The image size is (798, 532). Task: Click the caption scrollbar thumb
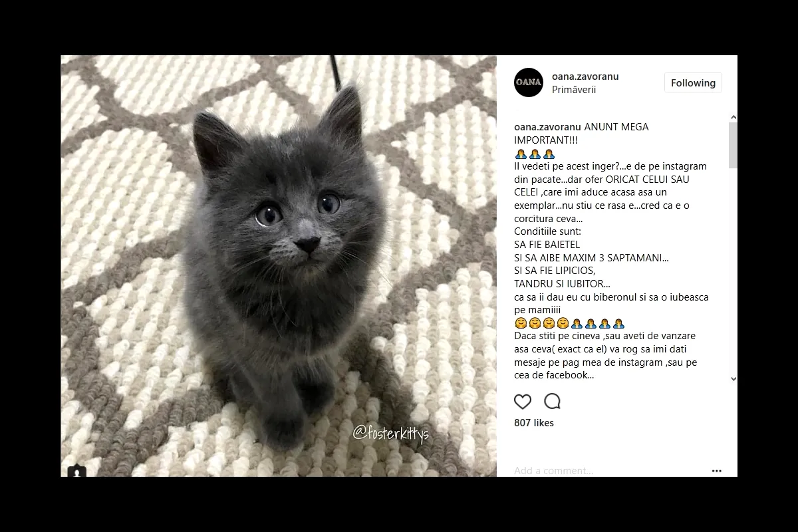click(x=733, y=144)
